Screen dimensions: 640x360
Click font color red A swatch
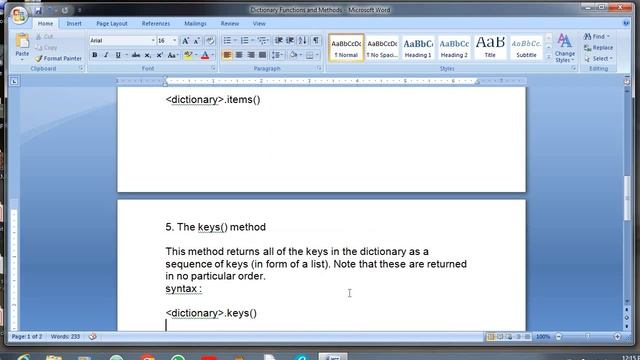click(205, 55)
